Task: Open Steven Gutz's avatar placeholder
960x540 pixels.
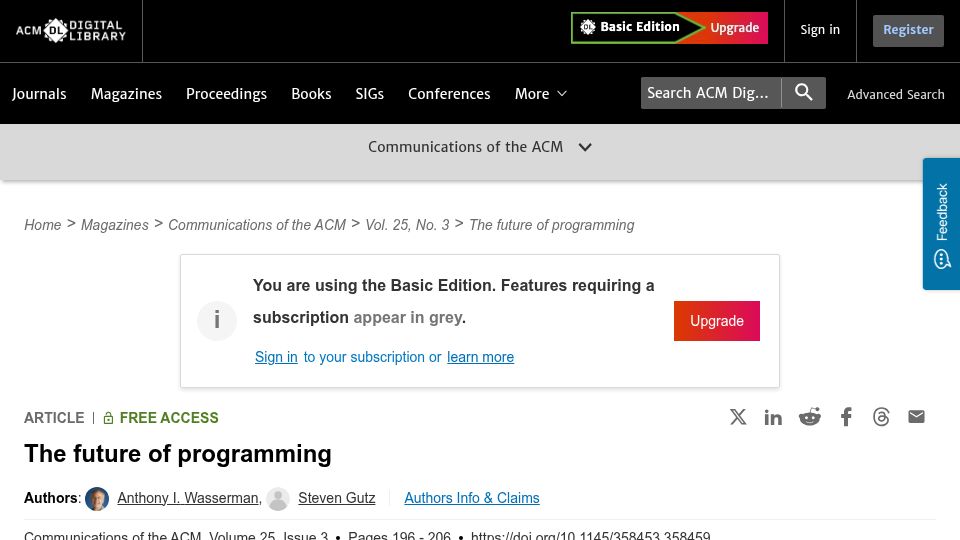Action: coord(278,498)
